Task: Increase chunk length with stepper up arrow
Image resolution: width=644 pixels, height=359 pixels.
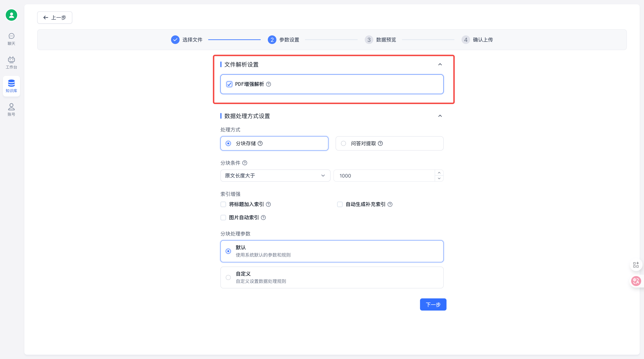Action: pos(439,173)
